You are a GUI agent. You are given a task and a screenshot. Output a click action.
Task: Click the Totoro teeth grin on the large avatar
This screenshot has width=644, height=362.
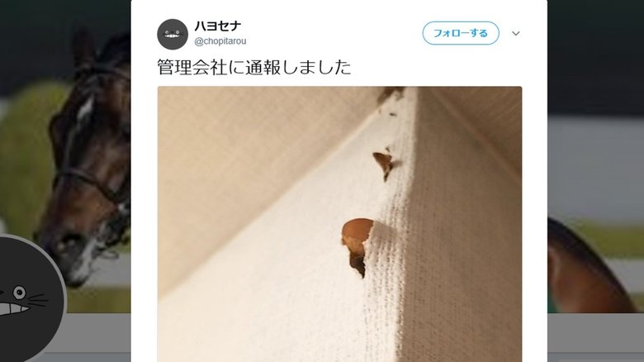coord(12,309)
